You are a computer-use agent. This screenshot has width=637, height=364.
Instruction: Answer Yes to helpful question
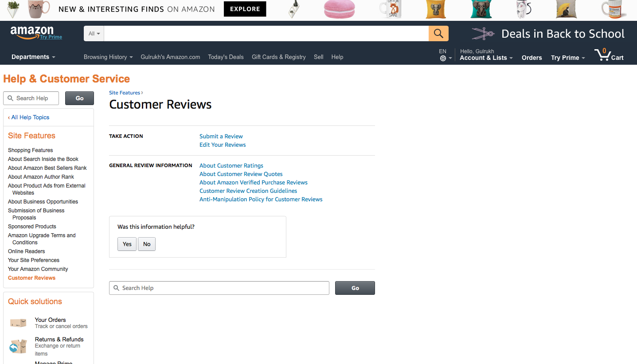click(127, 244)
